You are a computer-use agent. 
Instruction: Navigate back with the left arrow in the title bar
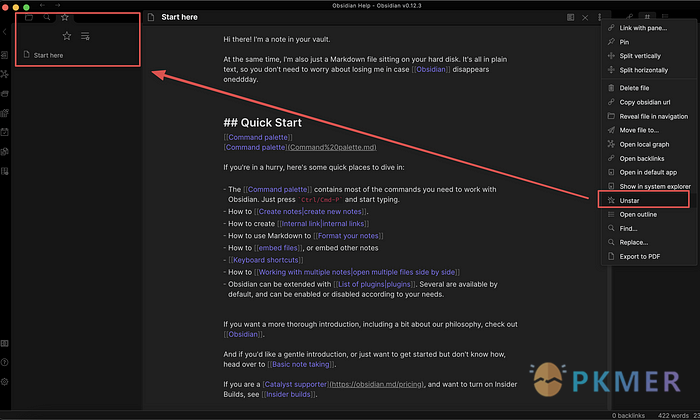(42, 5)
